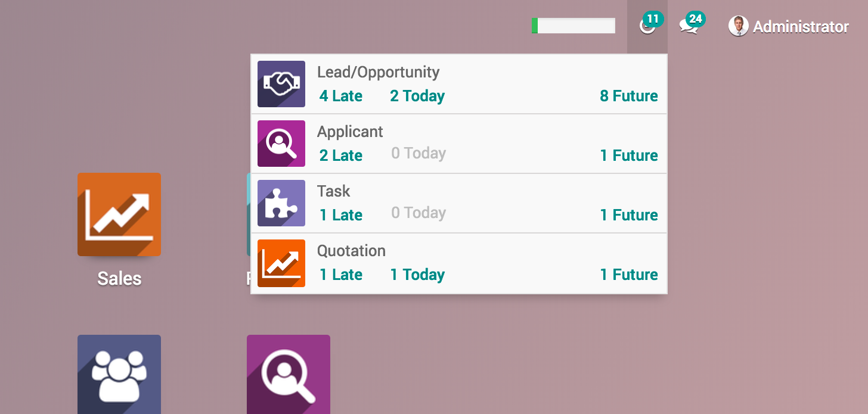Open the Sales app icon
The width and height of the screenshot is (868, 414).
point(119,214)
